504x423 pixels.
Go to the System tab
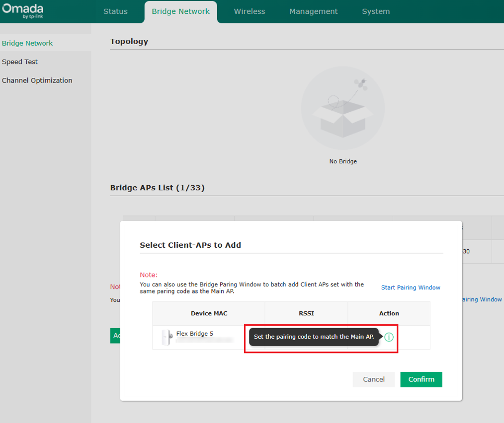click(x=376, y=11)
